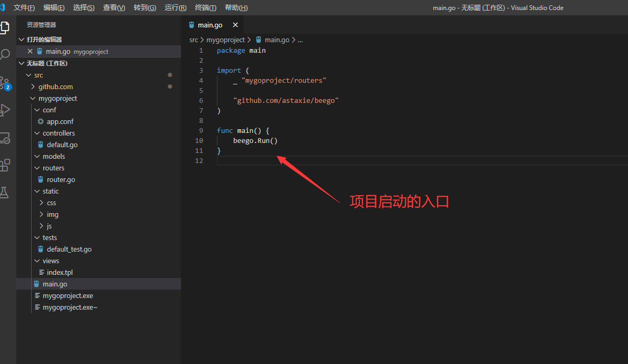Click the Go icon beside router.go
The width and height of the screenshot is (628, 364).
[x=40, y=179]
